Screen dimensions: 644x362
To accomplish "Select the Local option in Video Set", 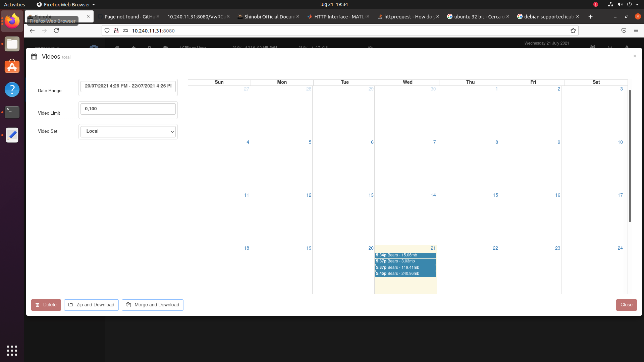I will [128, 131].
